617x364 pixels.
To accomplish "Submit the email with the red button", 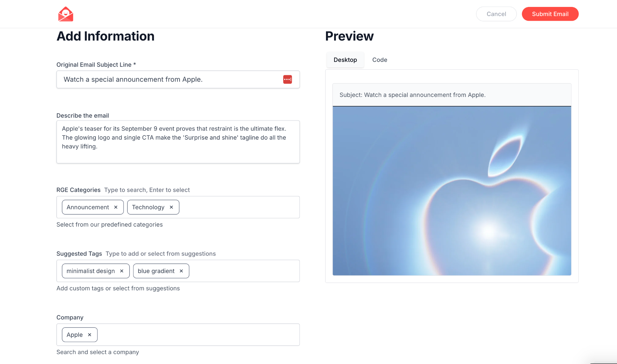I will [x=550, y=14].
